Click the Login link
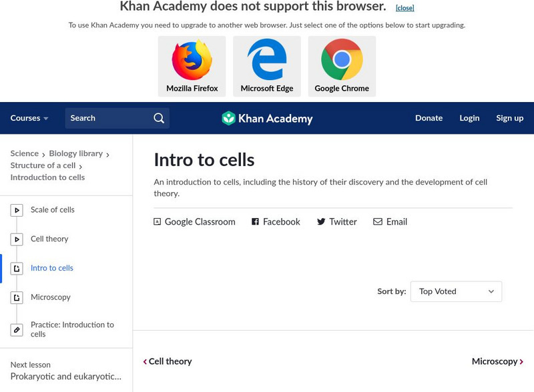The height and width of the screenshot is (392, 534). (469, 118)
